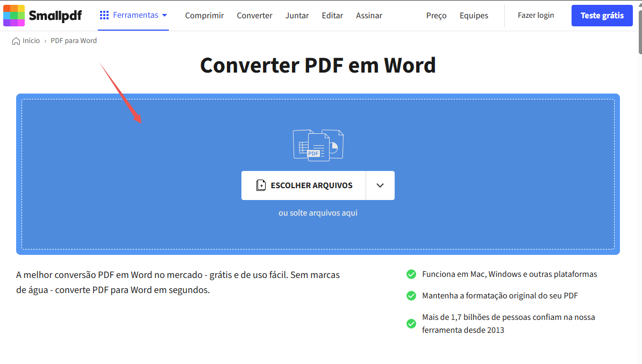The width and height of the screenshot is (642, 364).
Task: Click the Teste grátis button
Action: click(602, 16)
